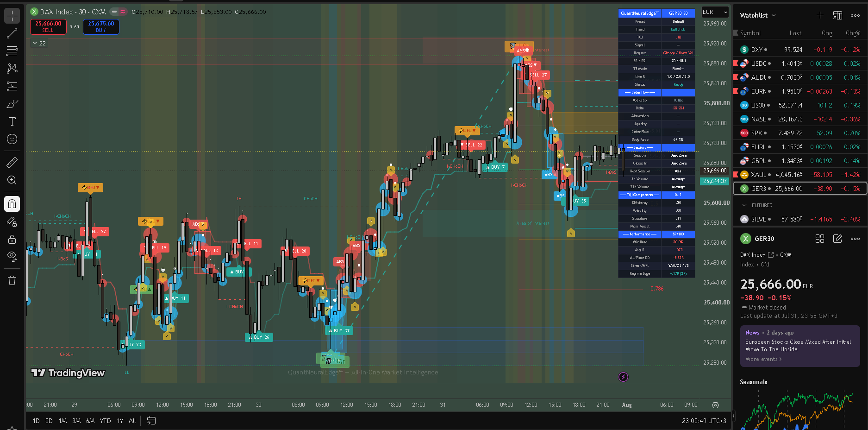Viewport: 868px width, 430px height.
Task: Set chart range to 1D
Action: (36, 421)
